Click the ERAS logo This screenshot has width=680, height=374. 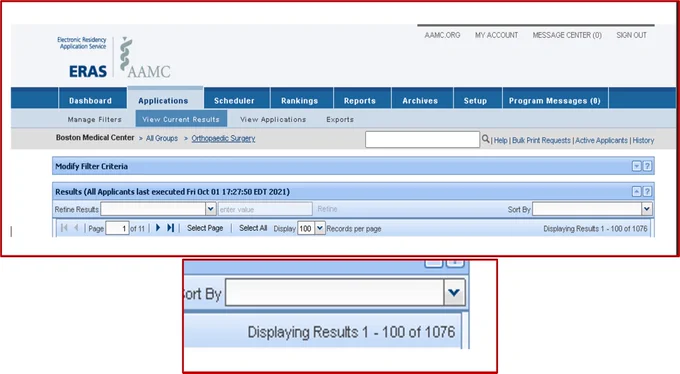pyautogui.click(x=88, y=71)
